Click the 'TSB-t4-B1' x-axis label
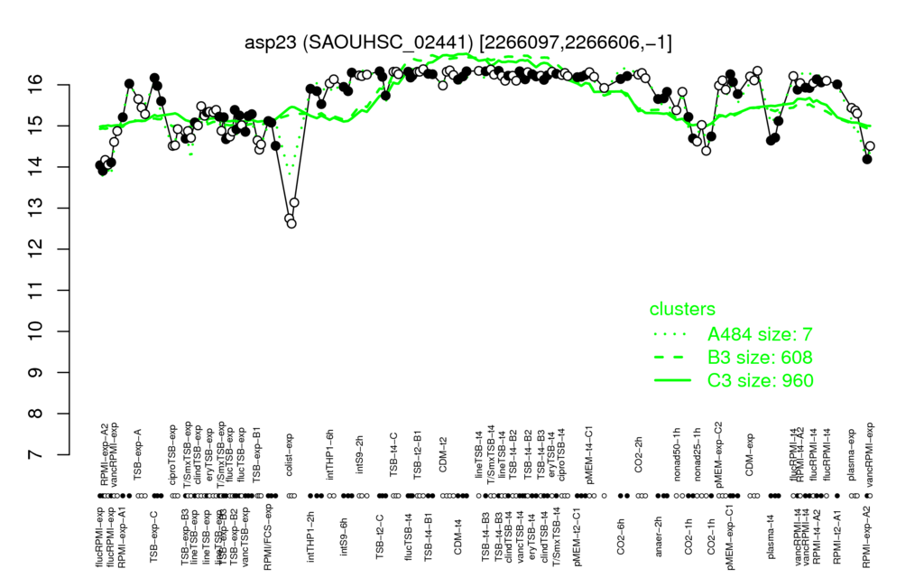The height and width of the screenshot is (578, 924). (x=429, y=536)
